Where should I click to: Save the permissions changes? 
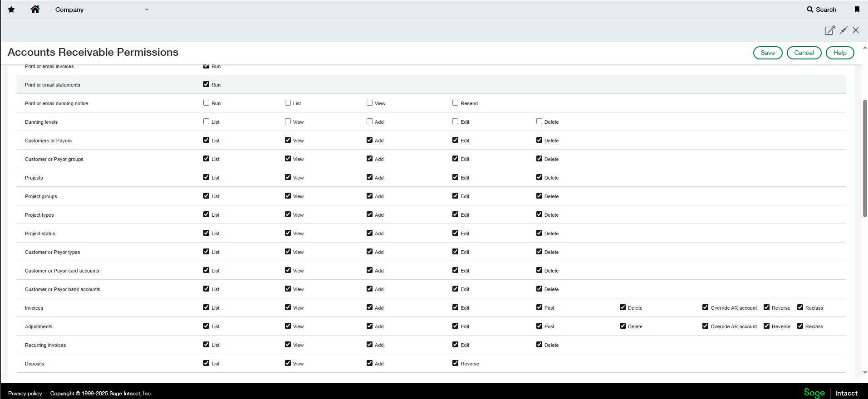click(x=767, y=53)
